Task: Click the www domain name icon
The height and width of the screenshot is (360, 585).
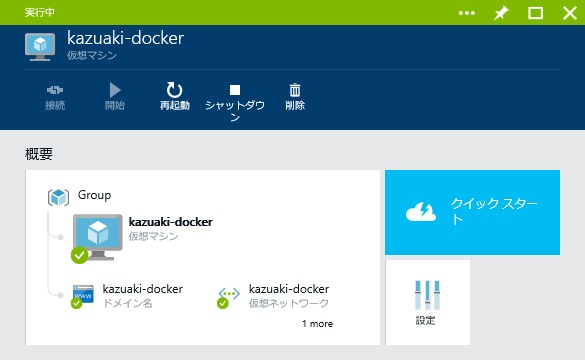Action: (x=82, y=296)
